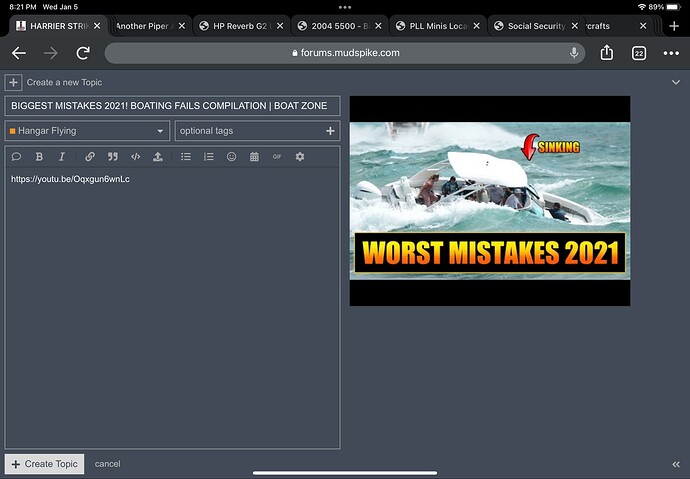The image size is (690, 479).
Task: Show all 22 open tabs
Action: click(639, 53)
